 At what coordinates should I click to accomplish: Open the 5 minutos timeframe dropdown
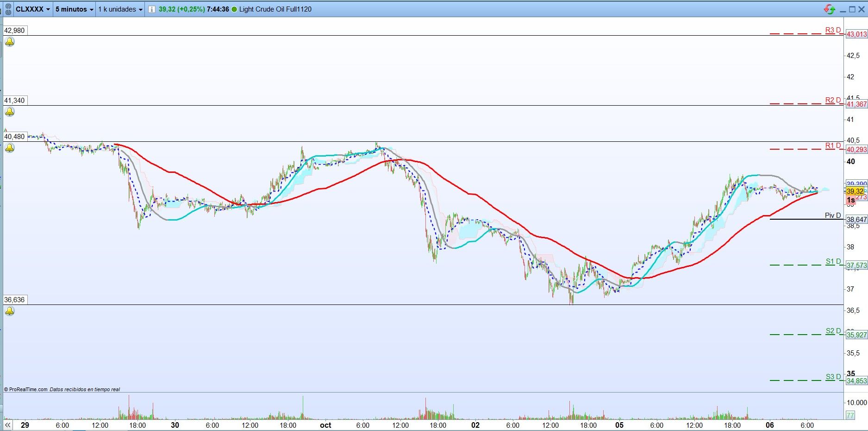click(x=75, y=9)
